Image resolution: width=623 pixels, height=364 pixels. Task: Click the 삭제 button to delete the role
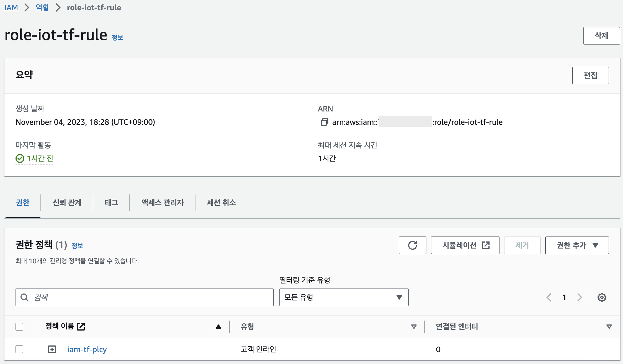point(601,36)
